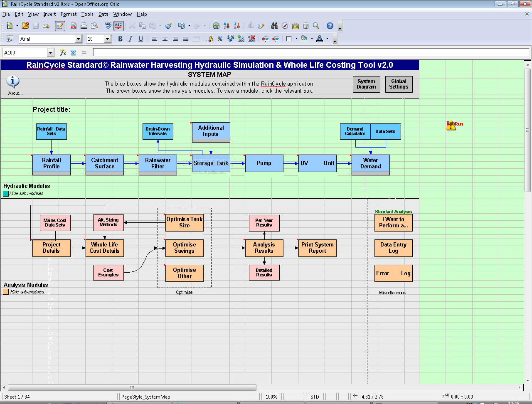Click the Zoom magnifier icon
Viewport: 532px width, 404px height.
pyautogui.click(x=316, y=26)
